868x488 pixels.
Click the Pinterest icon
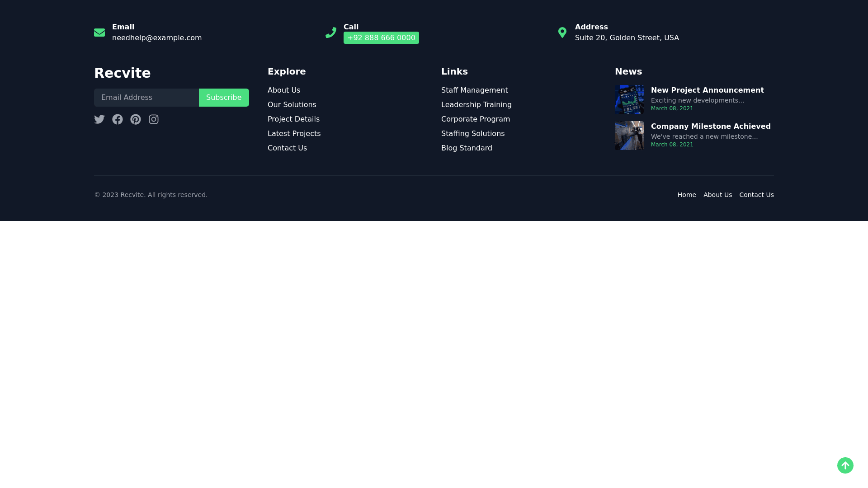coord(136,119)
